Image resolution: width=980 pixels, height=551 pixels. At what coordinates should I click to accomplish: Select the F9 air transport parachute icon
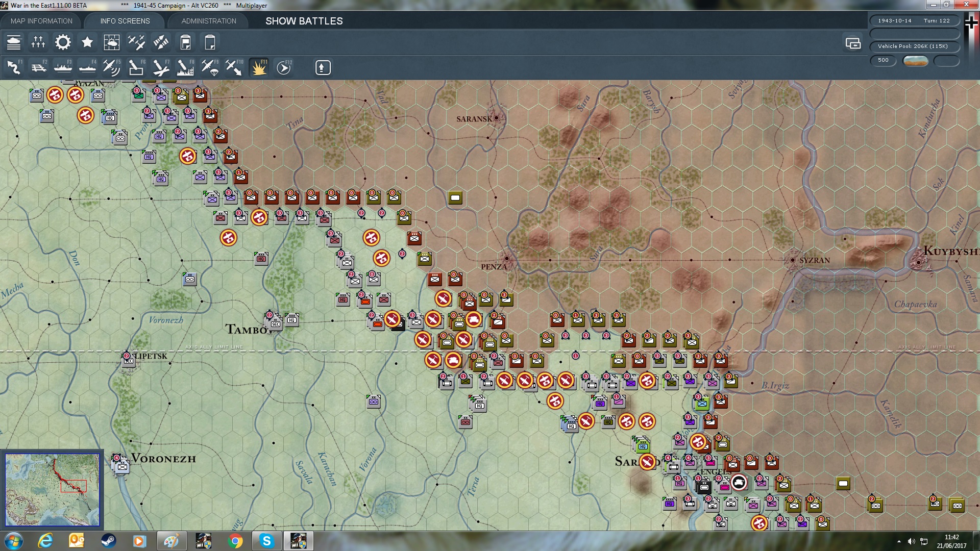pos(210,67)
